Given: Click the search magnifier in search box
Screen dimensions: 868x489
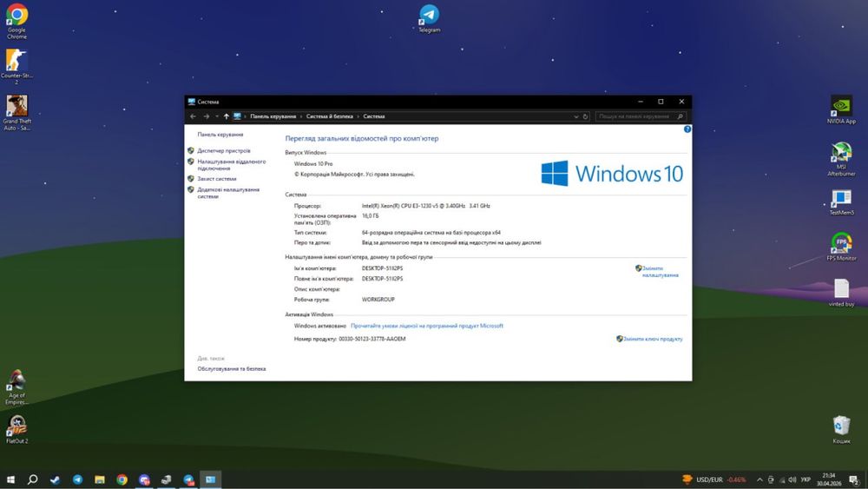Looking at the screenshot, I should [x=680, y=116].
